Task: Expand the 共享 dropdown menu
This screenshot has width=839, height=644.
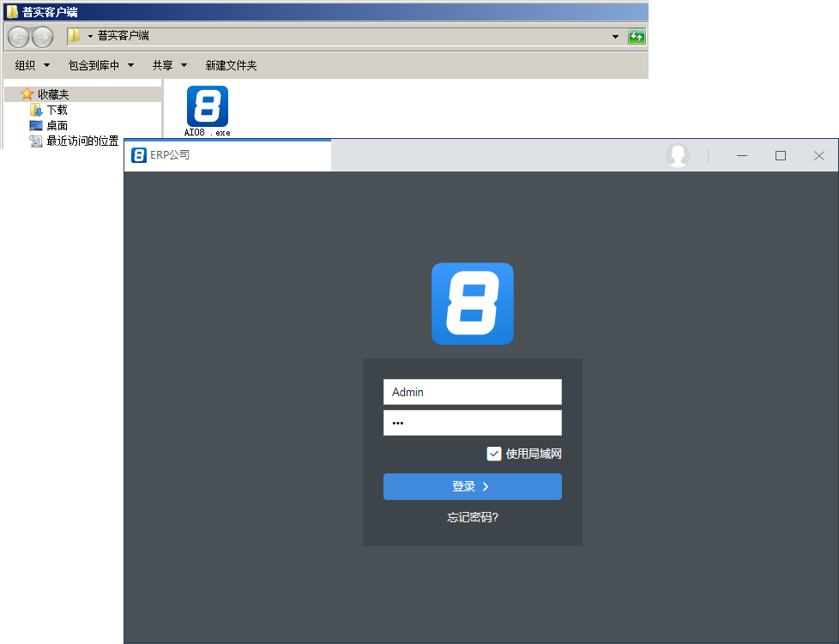Action: click(x=169, y=65)
